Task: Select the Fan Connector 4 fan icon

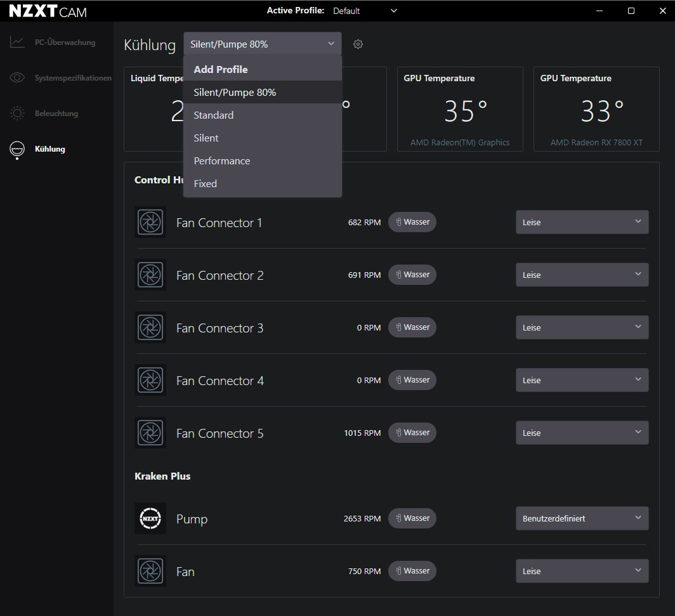Action: click(x=150, y=380)
